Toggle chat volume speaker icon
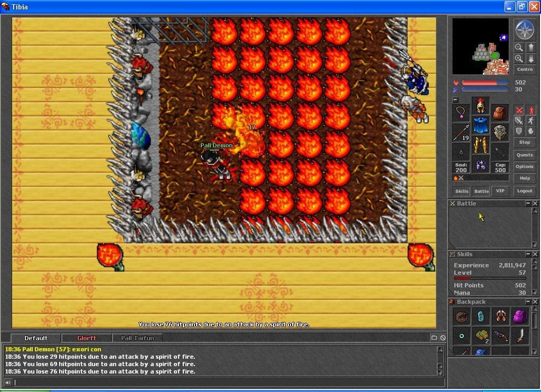This screenshot has height=392, width=541. coord(7,382)
